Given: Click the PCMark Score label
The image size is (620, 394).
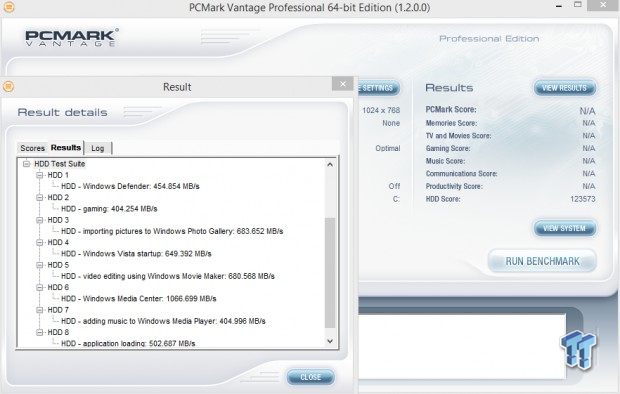Looking at the screenshot, I should (451, 110).
